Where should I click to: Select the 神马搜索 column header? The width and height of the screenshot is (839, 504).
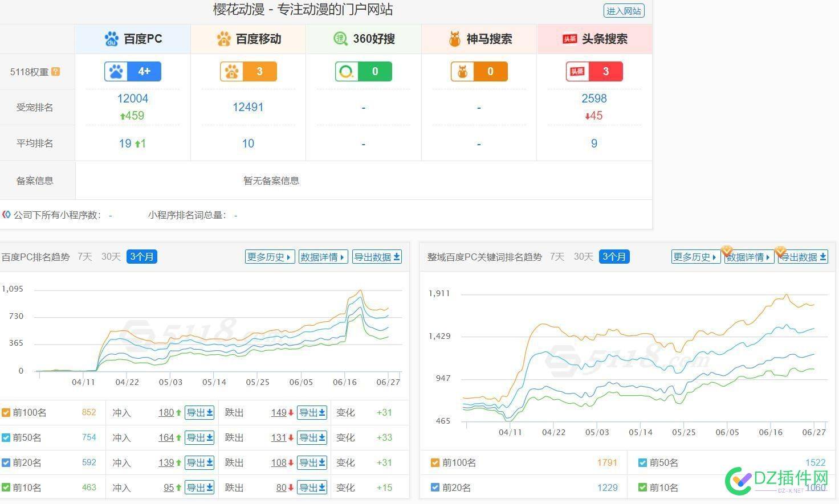click(479, 39)
